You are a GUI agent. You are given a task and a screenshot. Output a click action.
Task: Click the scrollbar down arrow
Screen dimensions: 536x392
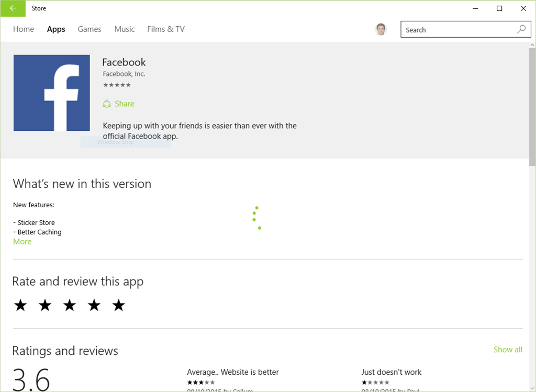(532, 388)
